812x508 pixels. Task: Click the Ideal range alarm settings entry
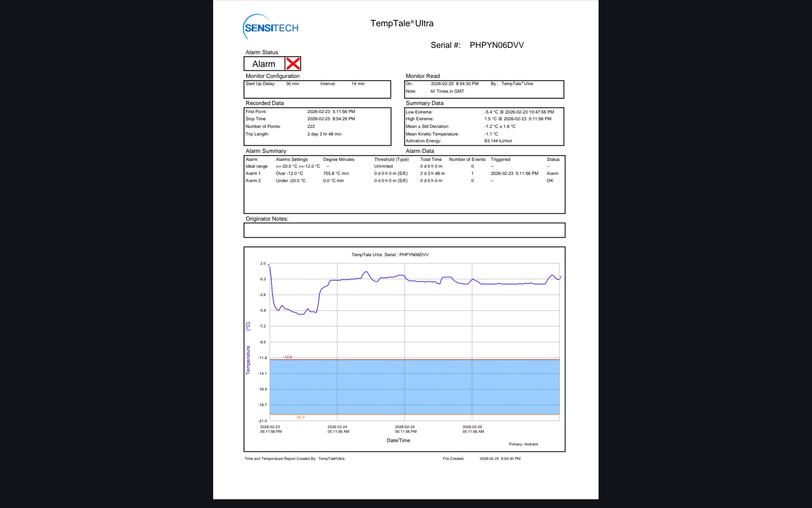point(298,166)
